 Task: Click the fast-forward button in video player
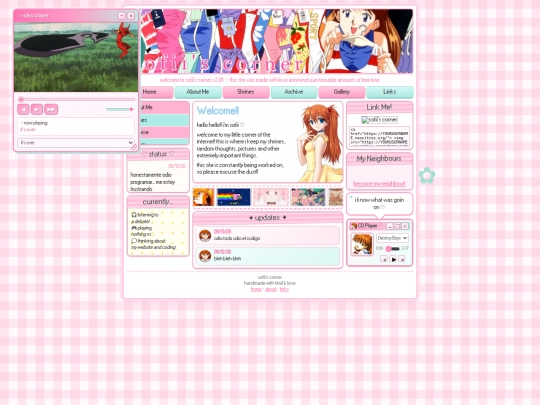51,110
